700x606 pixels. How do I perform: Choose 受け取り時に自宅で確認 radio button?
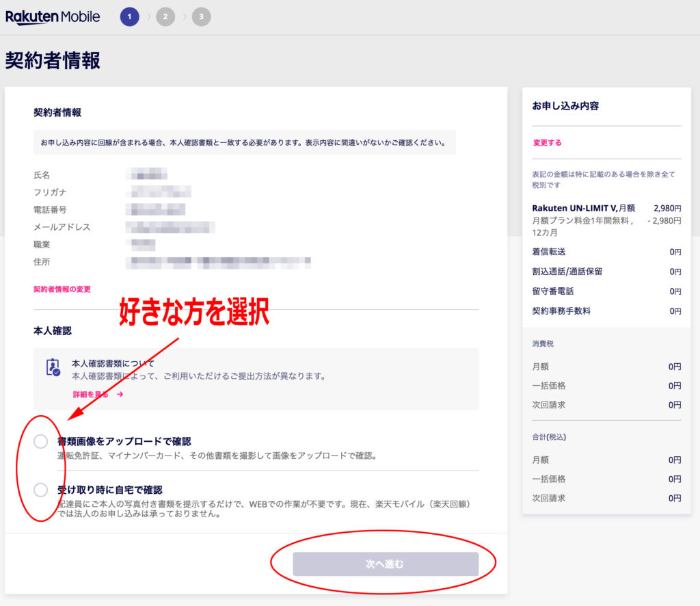[x=40, y=489]
